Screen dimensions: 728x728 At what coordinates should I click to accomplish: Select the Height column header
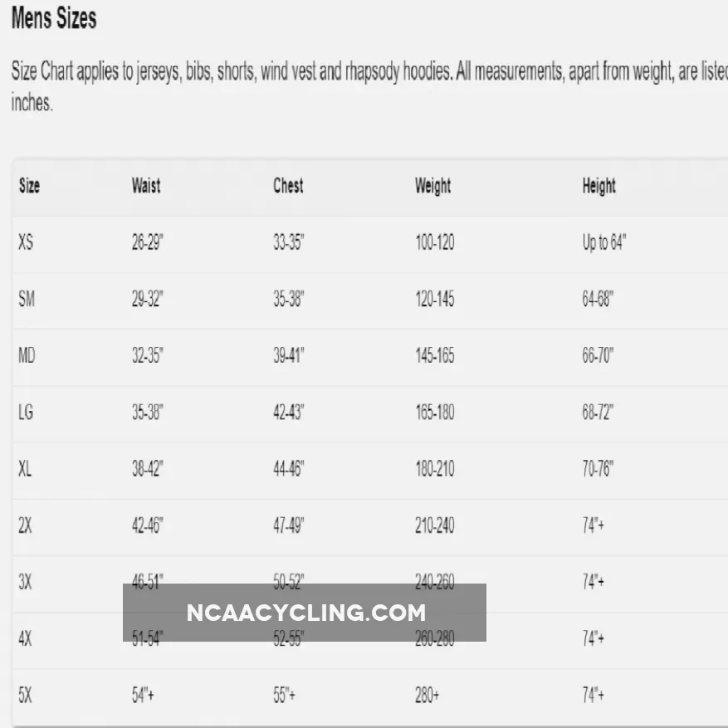pyautogui.click(x=599, y=186)
